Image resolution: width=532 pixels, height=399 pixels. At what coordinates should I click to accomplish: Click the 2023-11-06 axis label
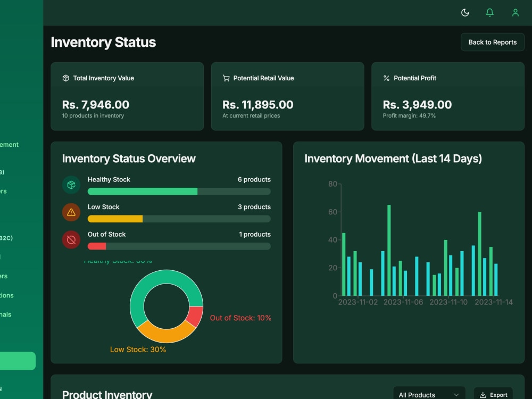click(403, 302)
